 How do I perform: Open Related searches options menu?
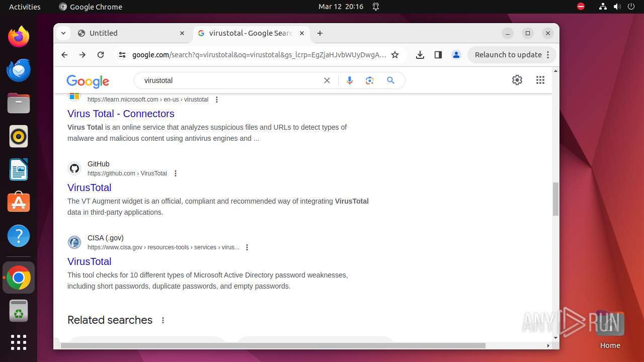pyautogui.click(x=163, y=320)
